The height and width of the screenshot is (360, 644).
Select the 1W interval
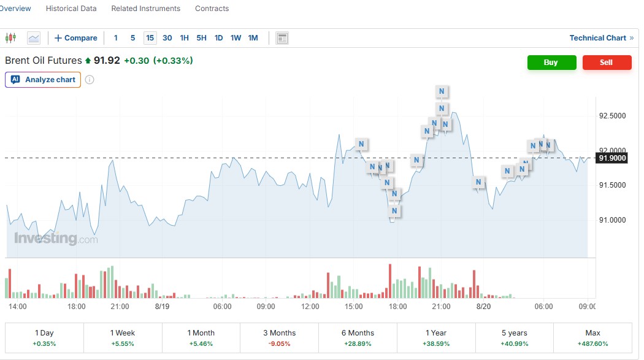[x=236, y=38]
